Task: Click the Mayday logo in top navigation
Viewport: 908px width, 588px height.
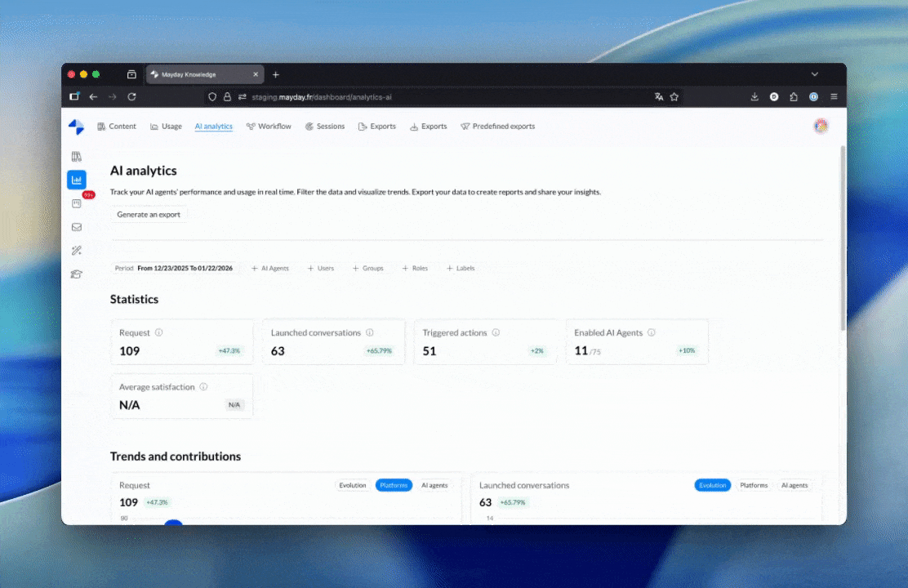Action: [x=77, y=126]
